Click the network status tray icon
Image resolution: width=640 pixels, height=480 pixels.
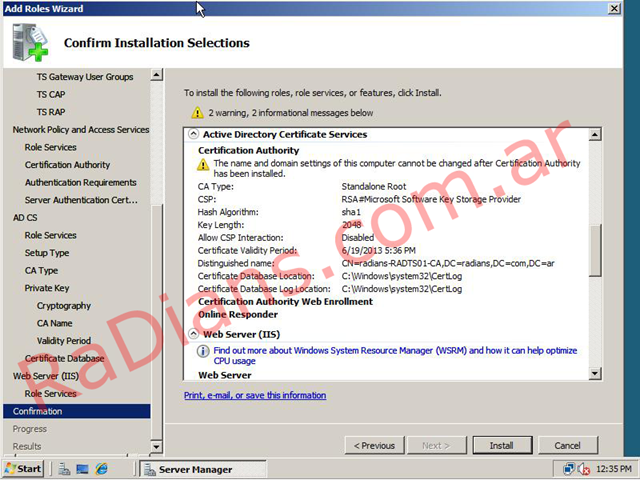point(569,469)
